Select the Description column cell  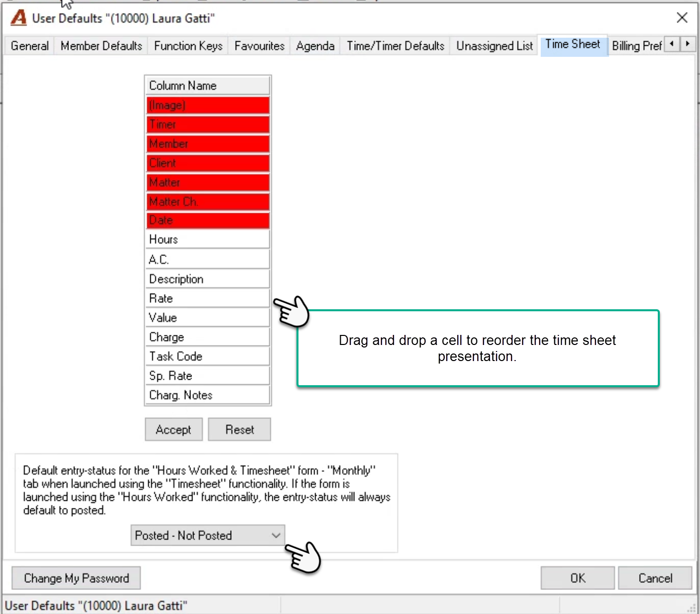(x=208, y=279)
